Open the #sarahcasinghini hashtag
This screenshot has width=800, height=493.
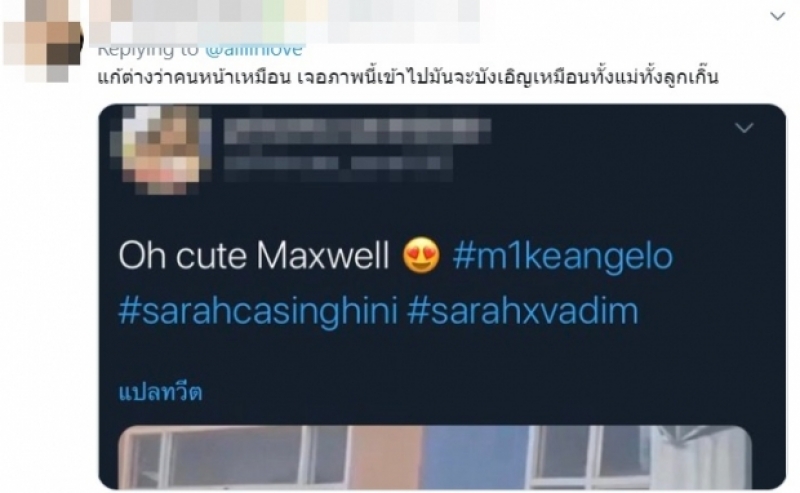pos(258,311)
